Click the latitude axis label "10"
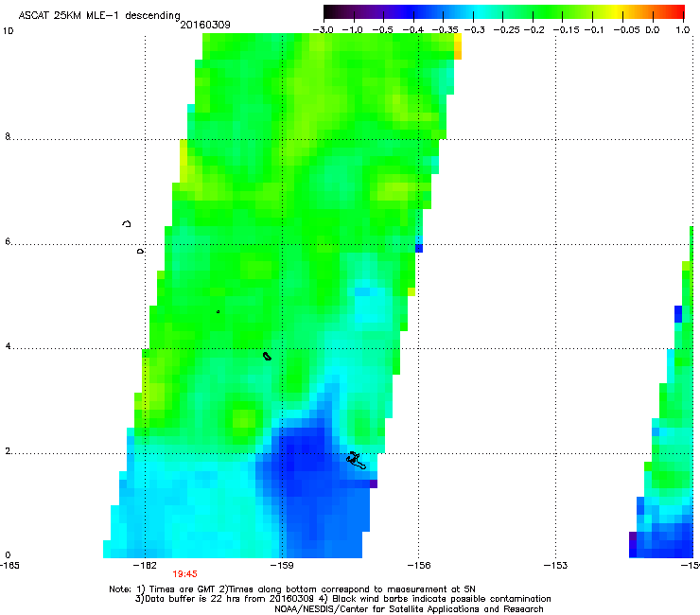Viewport: 700px width, 615px height. (x=8, y=31)
